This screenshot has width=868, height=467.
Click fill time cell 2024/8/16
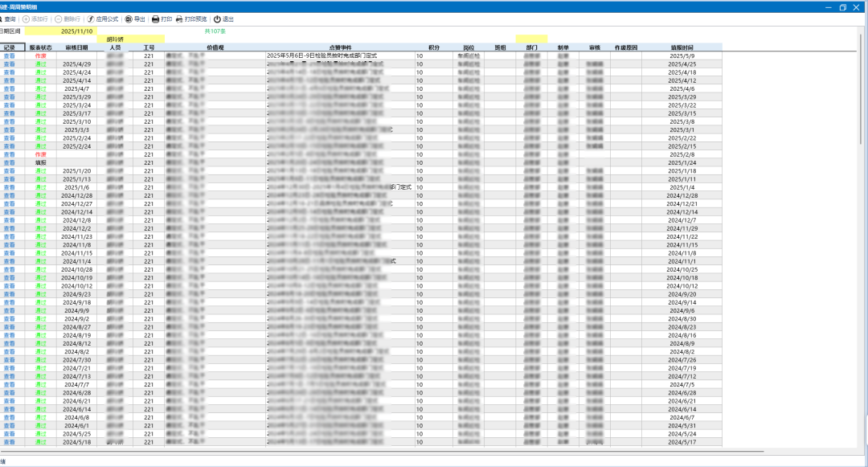coord(682,335)
